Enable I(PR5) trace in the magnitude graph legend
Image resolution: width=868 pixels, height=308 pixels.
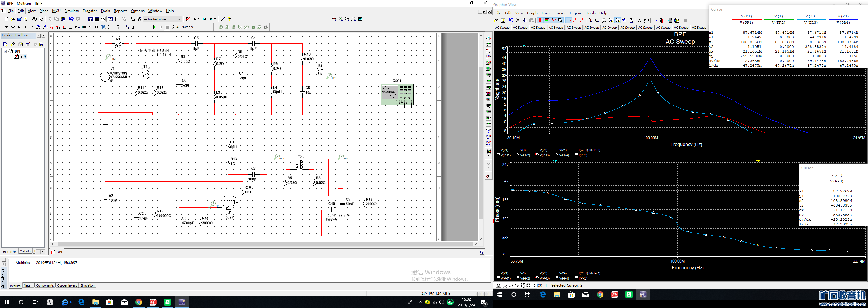coord(577,154)
